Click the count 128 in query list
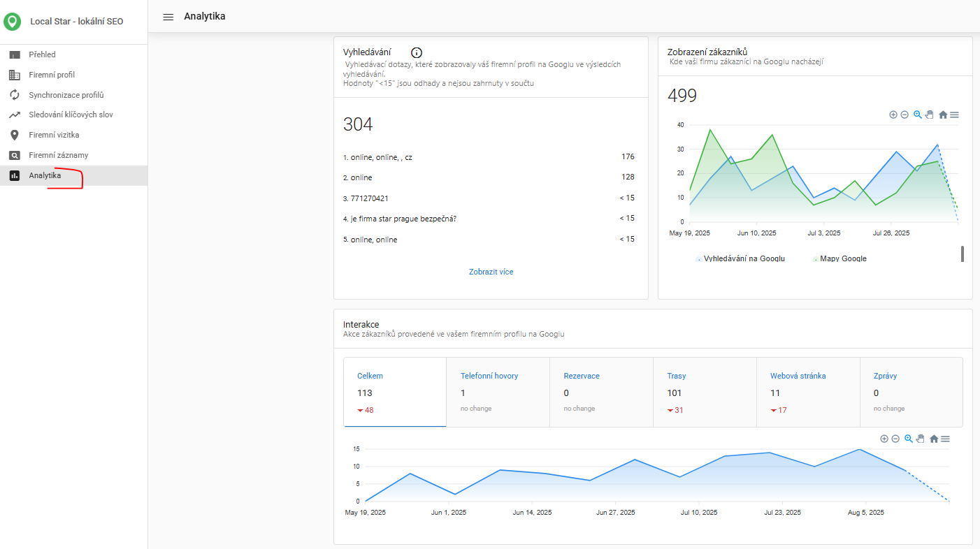Screen dimensions: 980x549 pos(628,177)
